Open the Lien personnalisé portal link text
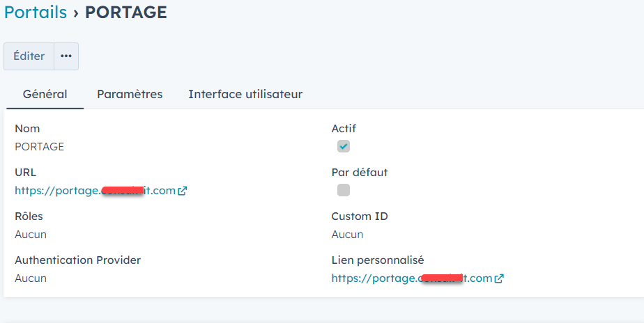 [411, 278]
